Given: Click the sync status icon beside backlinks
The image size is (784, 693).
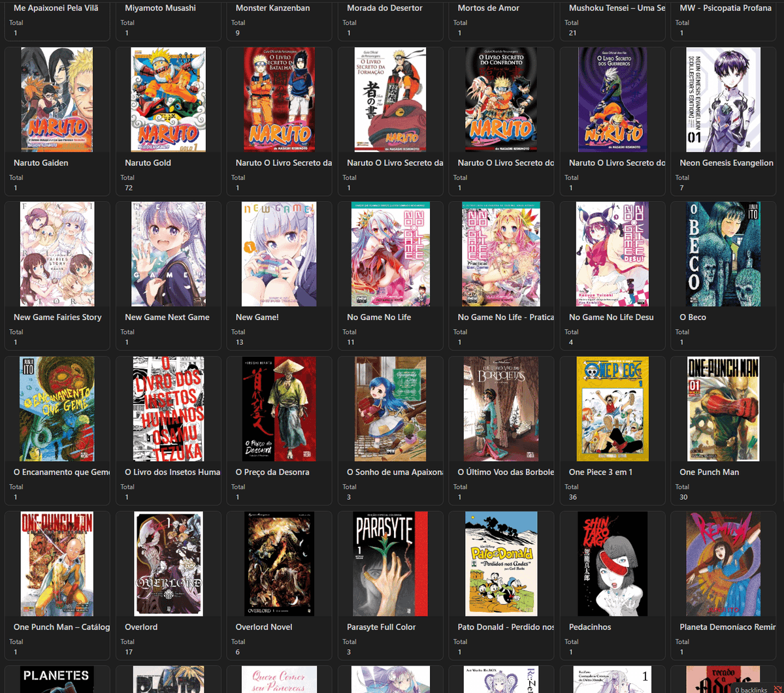Looking at the screenshot, I should (x=777, y=690).
